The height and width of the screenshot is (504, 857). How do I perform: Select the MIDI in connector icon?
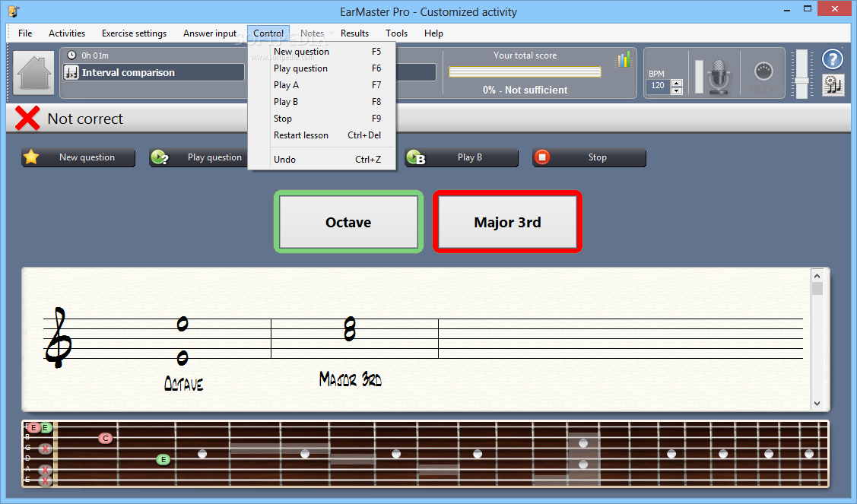pyautogui.click(x=763, y=71)
